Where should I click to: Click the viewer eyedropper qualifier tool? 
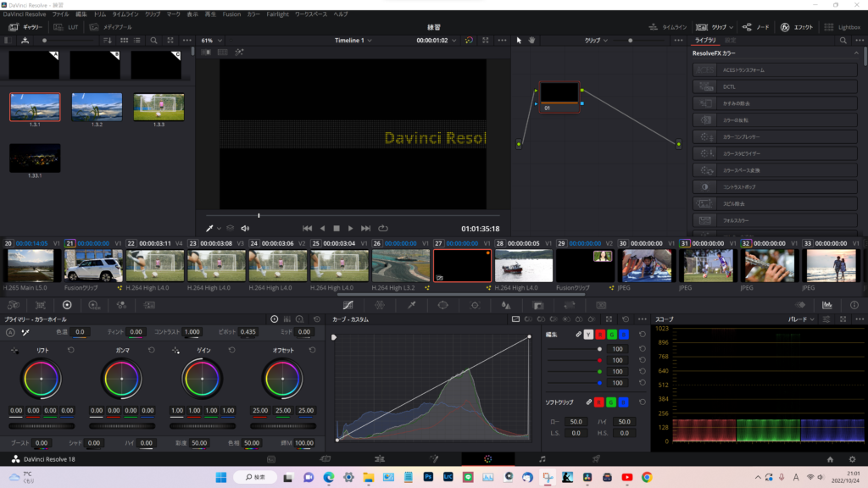209,228
